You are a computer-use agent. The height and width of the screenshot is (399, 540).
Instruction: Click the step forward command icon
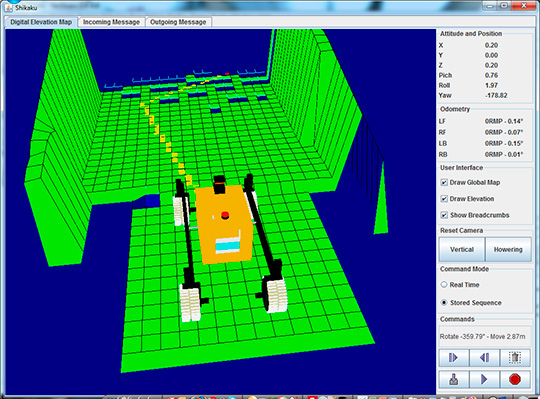[x=454, y=358]
